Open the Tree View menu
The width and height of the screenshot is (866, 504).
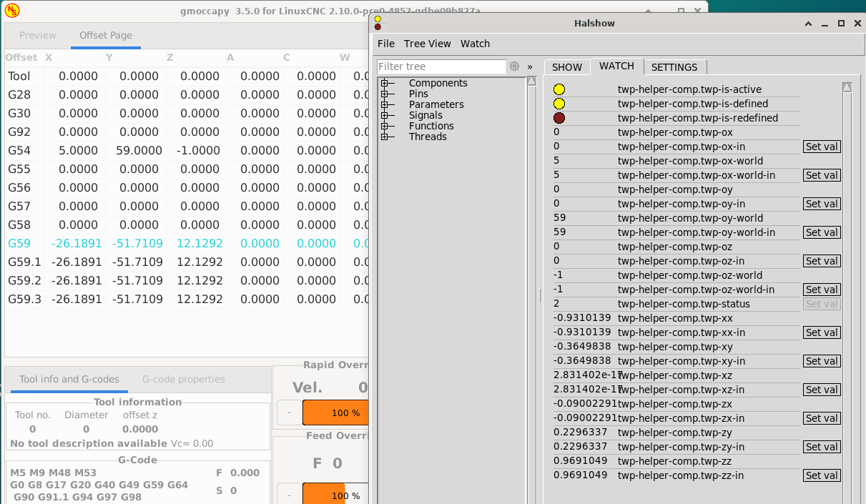click(x=427, y=44)
